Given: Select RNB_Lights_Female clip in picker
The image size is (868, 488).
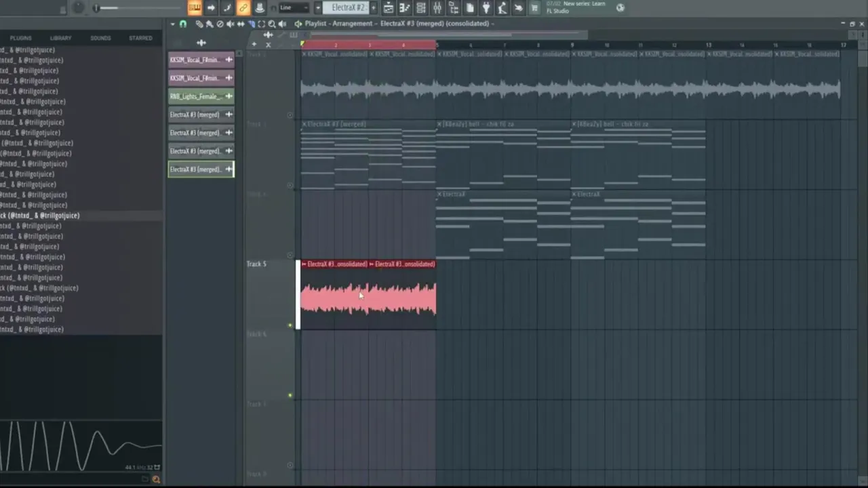Looking at the screenshot, I should click(201, 96).
